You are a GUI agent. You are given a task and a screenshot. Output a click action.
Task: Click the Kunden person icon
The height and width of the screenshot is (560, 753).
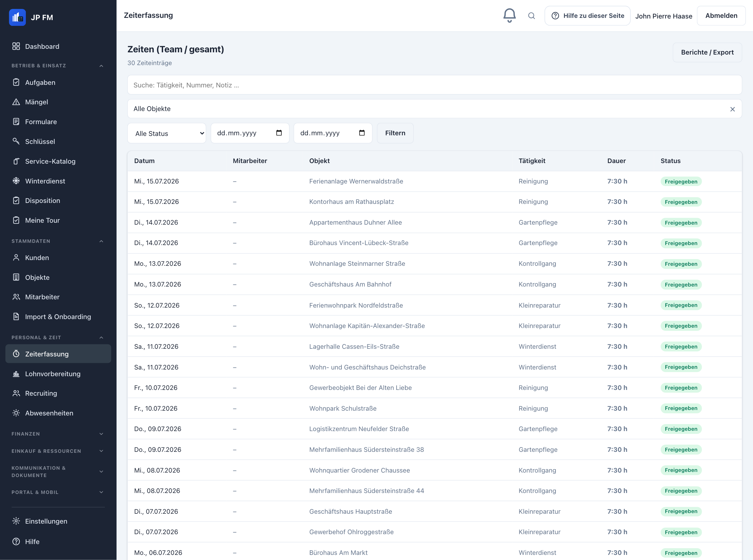[x=16, y=258]
